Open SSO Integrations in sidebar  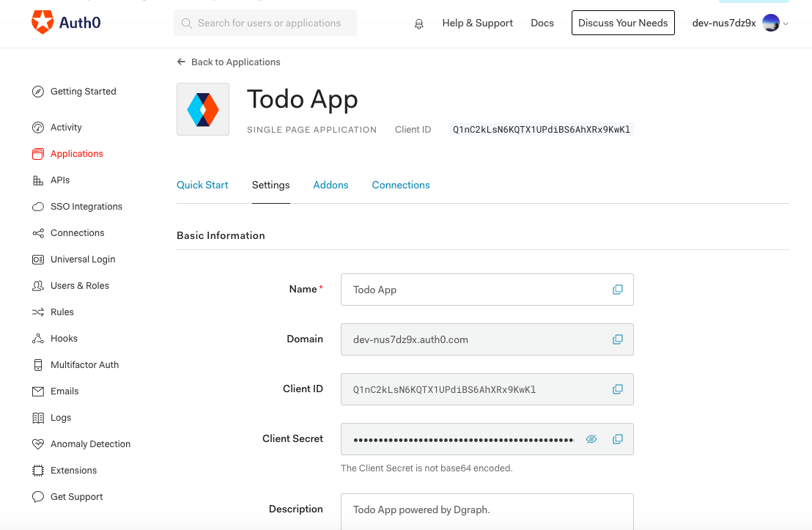(86, 207)
